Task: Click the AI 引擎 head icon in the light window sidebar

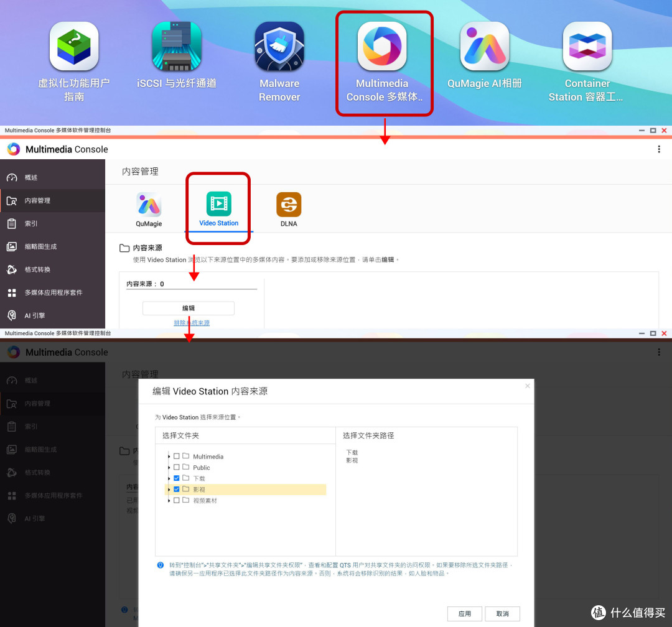Action: click(x=12, y=315)
